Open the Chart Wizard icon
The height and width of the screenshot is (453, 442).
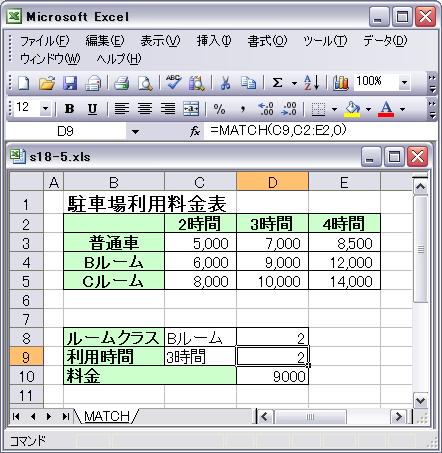(340, 83)
